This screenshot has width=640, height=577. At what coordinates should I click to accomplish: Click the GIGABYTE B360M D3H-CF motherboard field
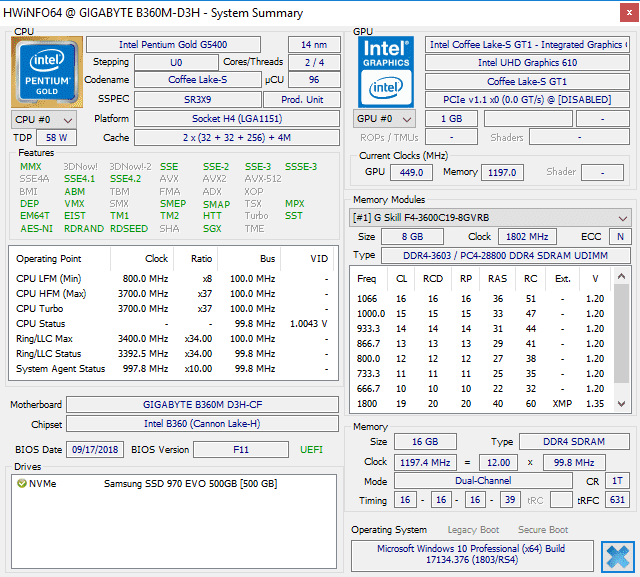203,405
